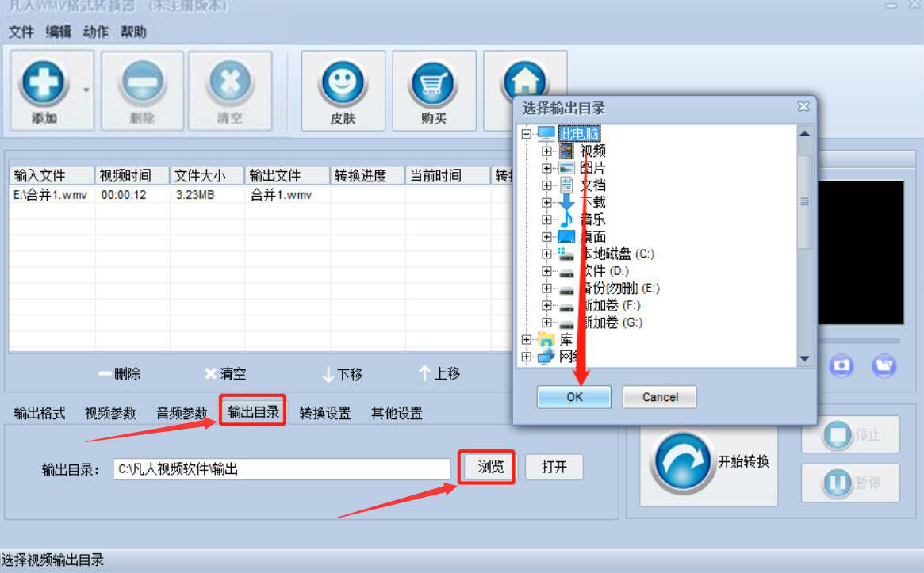Image resolution: width=924 pixels, height=573 pixels.
Task: Click the 下移 move down link
Action: pyautogui.click(x=343, y=375)
